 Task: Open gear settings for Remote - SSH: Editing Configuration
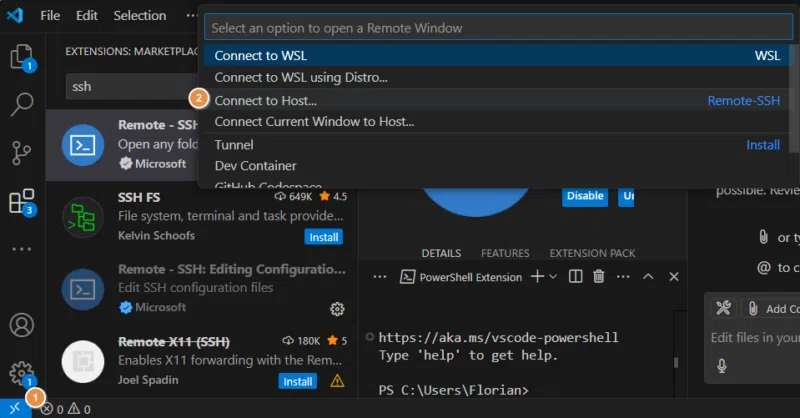click(x=337, y=308)
